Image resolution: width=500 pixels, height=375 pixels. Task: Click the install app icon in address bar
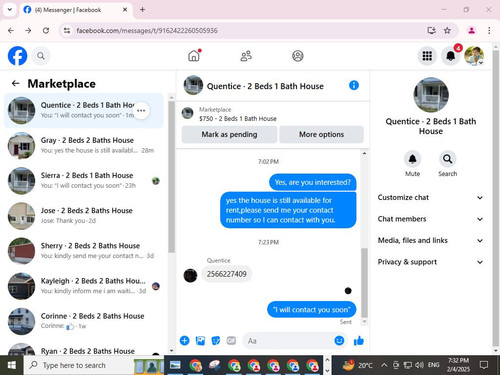pos(431,31)
